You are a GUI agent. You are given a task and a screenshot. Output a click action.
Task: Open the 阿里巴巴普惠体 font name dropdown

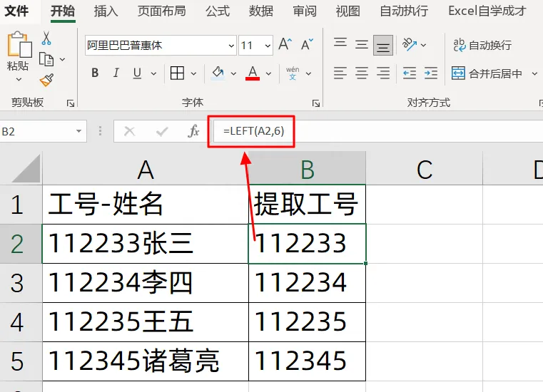[231, 46]
